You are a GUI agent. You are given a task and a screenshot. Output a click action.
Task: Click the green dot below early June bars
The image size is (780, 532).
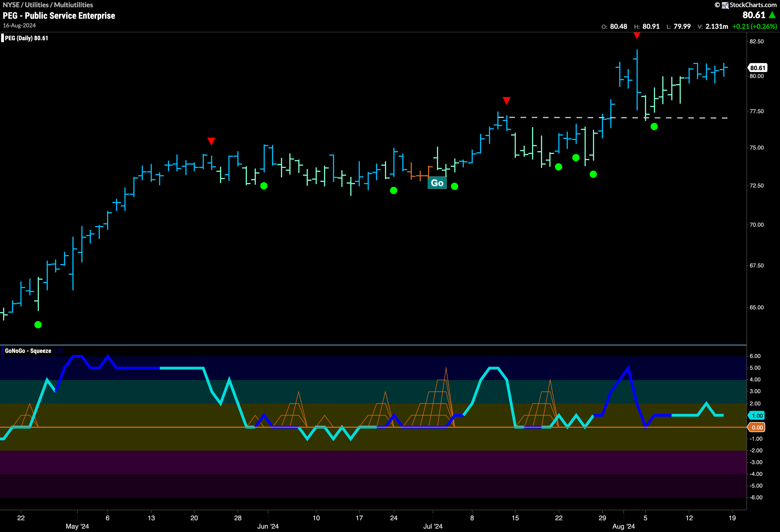264,186
